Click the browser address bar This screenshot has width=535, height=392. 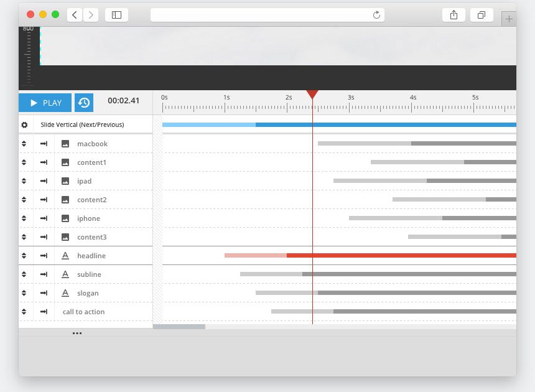coord(267,15)
